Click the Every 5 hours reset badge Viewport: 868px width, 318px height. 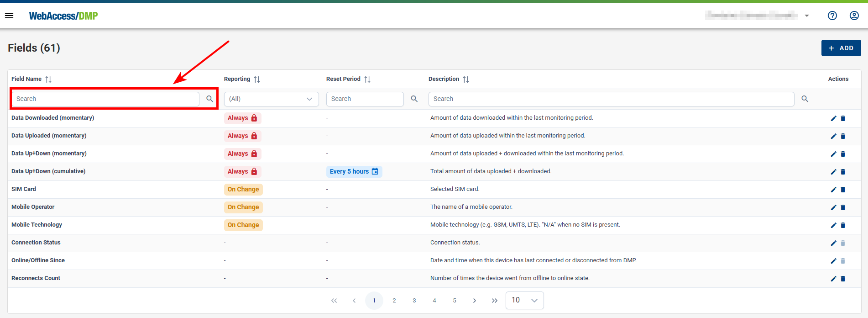(354, 172)
